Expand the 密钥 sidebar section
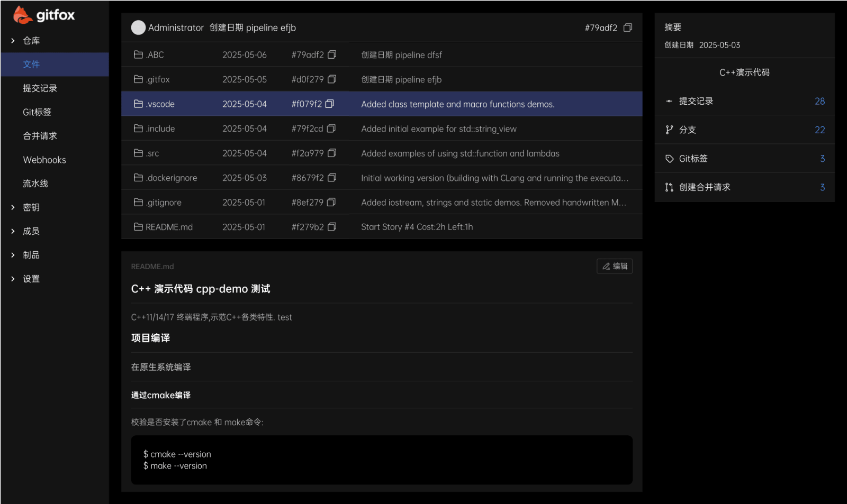 pos(13,207)
